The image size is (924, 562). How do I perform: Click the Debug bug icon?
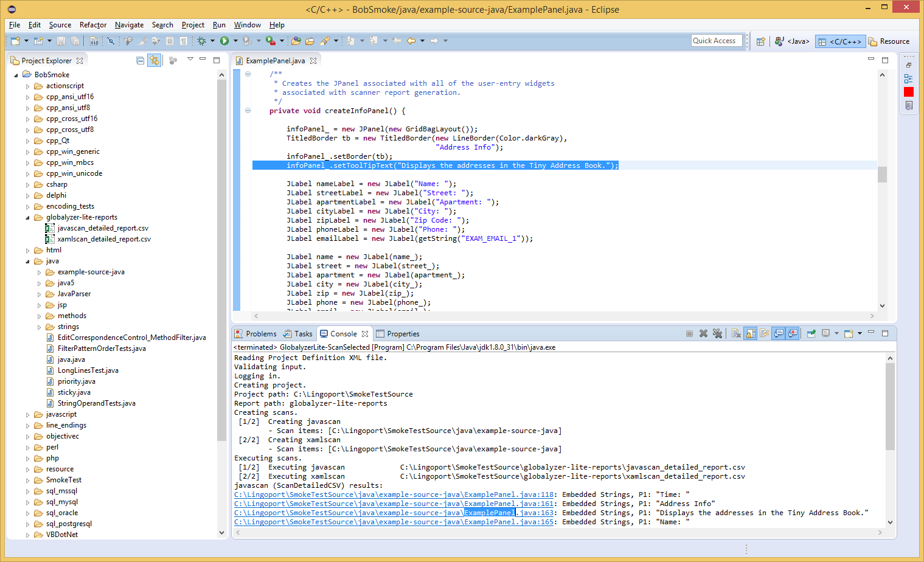(201, 41)
